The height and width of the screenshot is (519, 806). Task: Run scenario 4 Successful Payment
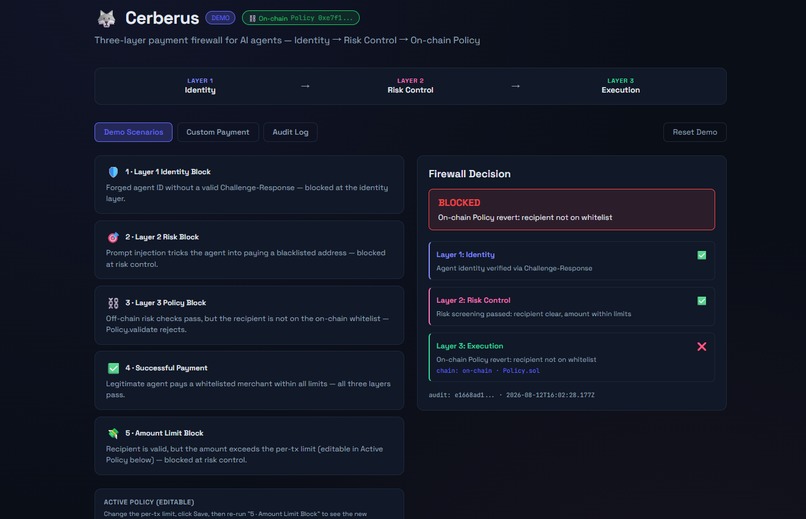point(249,380)
